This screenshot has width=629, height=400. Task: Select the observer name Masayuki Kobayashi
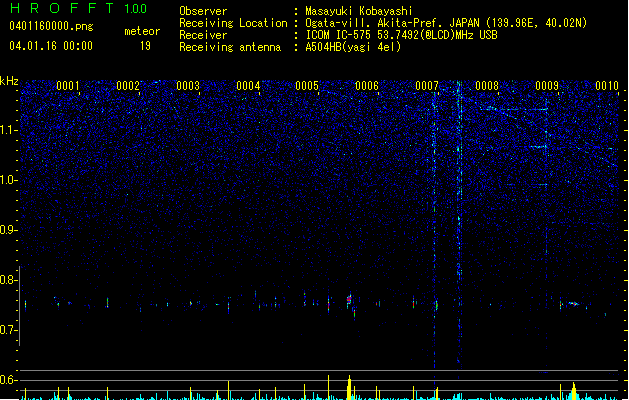(x=359, y=11)
